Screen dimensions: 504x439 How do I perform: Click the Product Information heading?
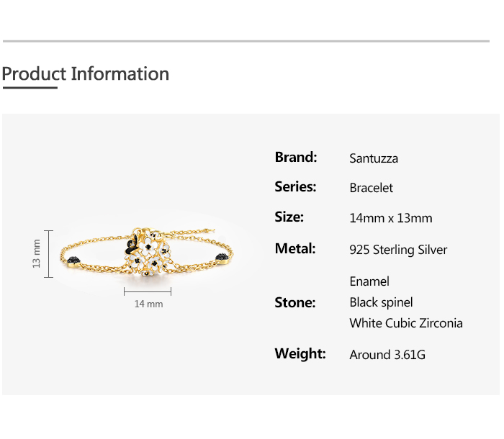[85, 73]
